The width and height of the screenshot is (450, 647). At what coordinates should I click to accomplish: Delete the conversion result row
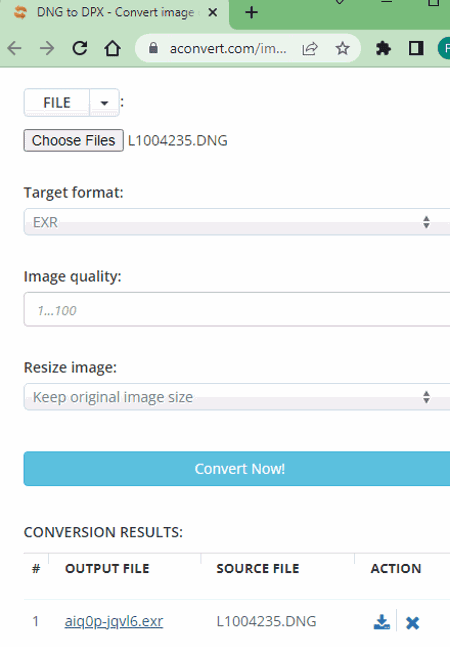(x=412, y=623)
